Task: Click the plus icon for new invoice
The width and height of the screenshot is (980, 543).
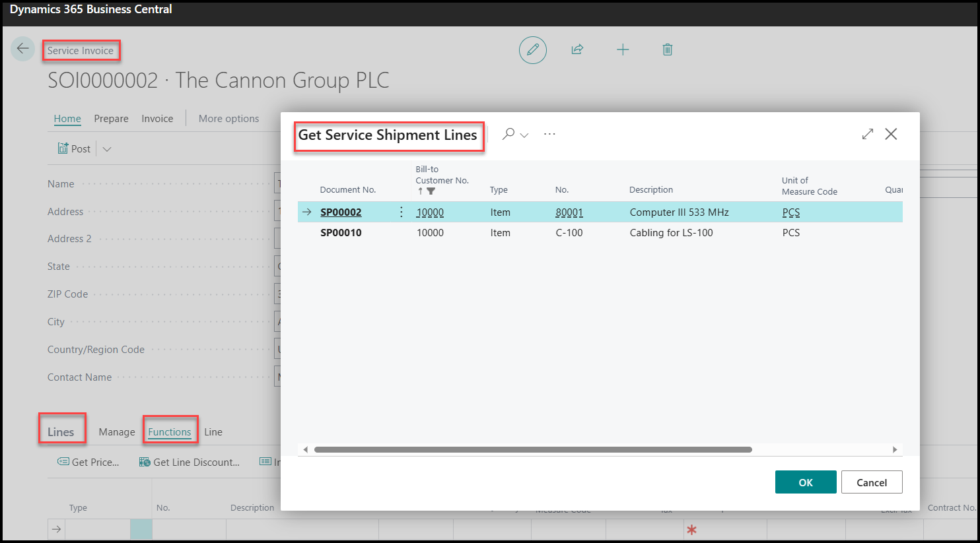Action: tap(623, 49)
